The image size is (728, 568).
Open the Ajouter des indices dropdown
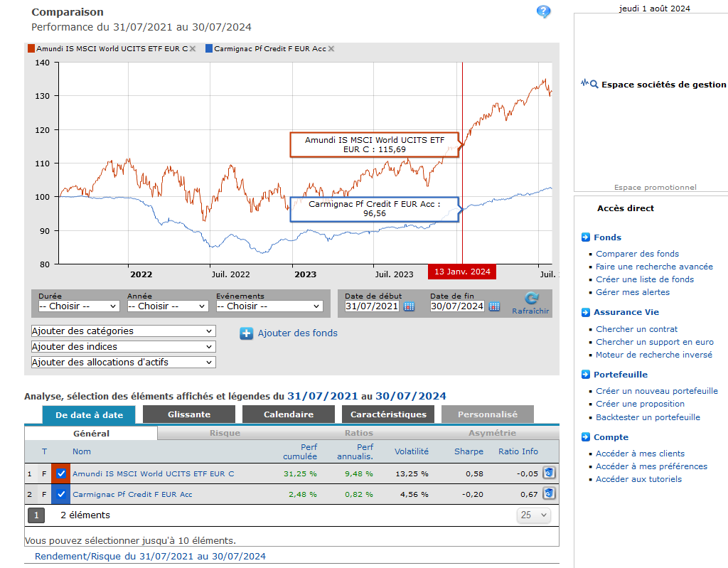pyautogui.click(x=123, y=347)
